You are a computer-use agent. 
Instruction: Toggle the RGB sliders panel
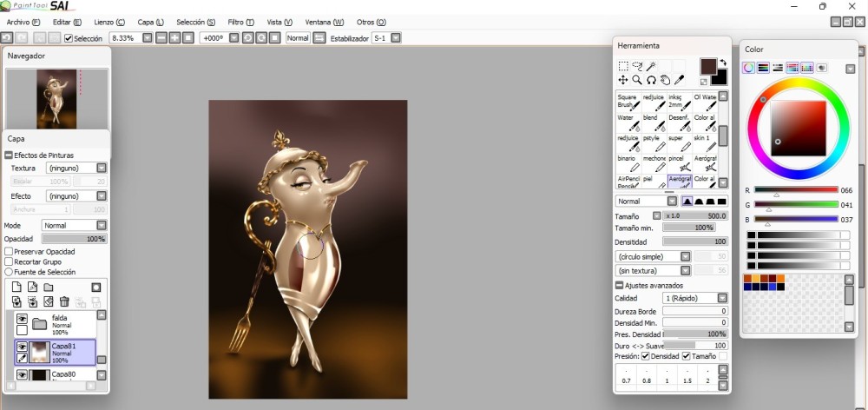(763, 68)
